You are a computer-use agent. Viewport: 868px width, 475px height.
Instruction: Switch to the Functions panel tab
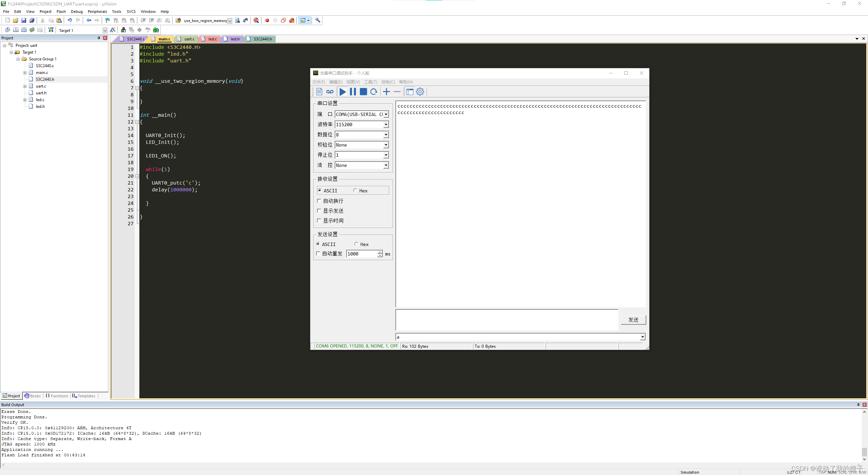click(x=57, y=396)
